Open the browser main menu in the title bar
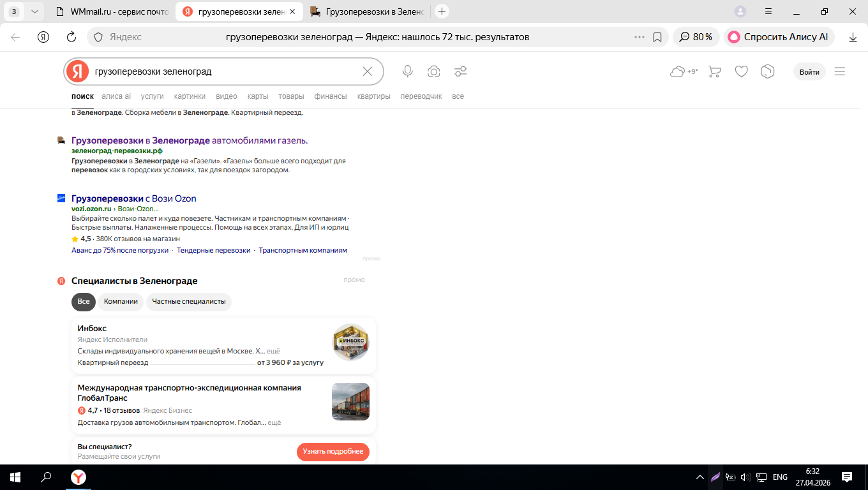Image resolution: width=868 pixels, height=490 pixels. (x=768, y=11)
